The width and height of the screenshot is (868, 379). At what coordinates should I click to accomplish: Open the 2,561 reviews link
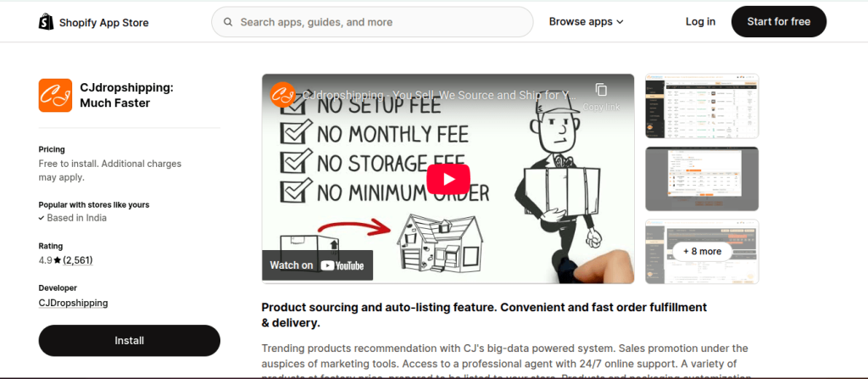(x=77, y=260)
